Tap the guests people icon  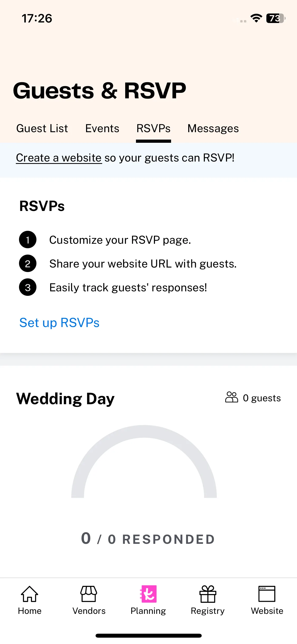232,397
